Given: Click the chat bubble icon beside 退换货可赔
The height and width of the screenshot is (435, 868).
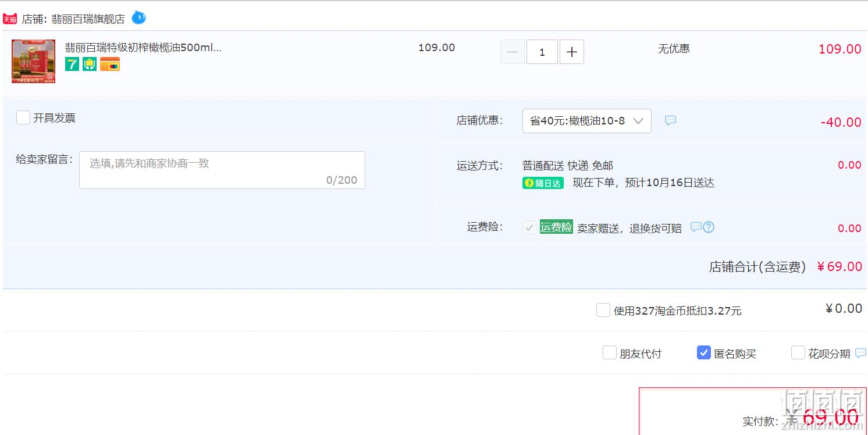Looking at the screenshot, I should pyautogui.click(x=696, y=227).
